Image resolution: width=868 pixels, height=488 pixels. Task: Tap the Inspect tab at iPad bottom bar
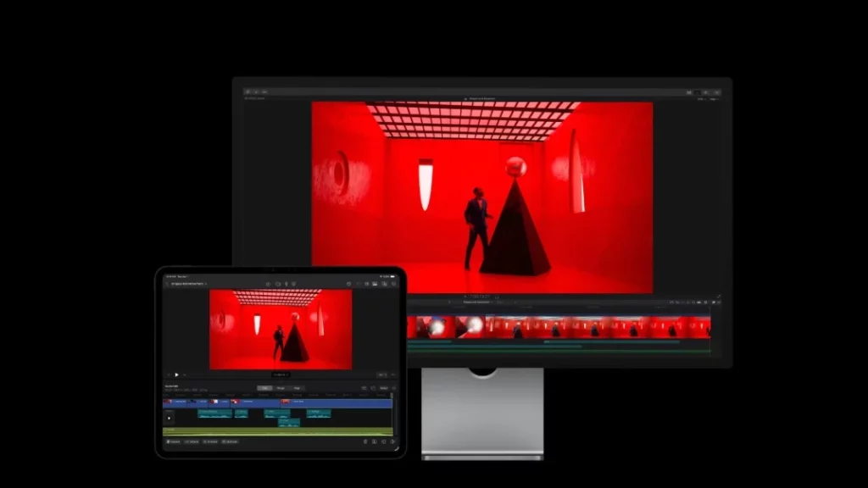(173, 441)
